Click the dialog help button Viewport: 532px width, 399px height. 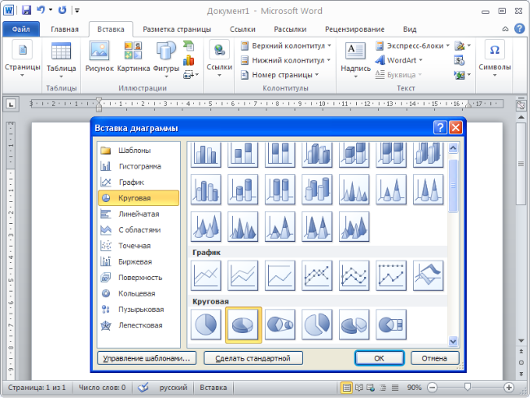pyautogui.click(x=440, y=128)
